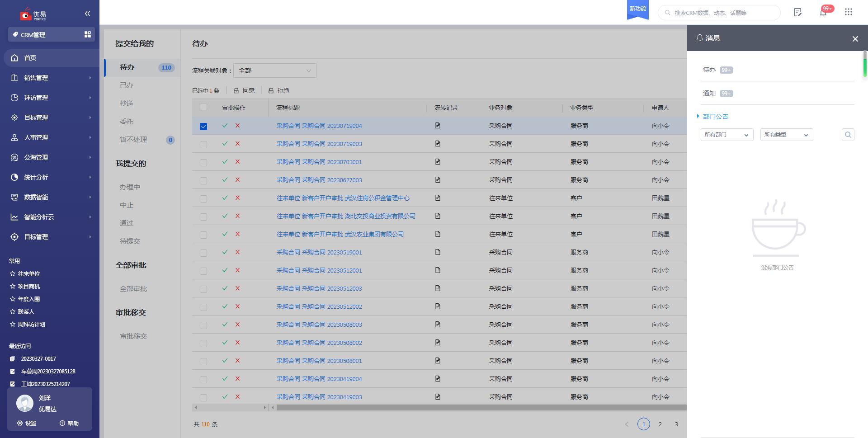This screenshot has height=438, width=868.
Task: Click red reject X for 采购合同 20230703001
Action: point(237,162)
